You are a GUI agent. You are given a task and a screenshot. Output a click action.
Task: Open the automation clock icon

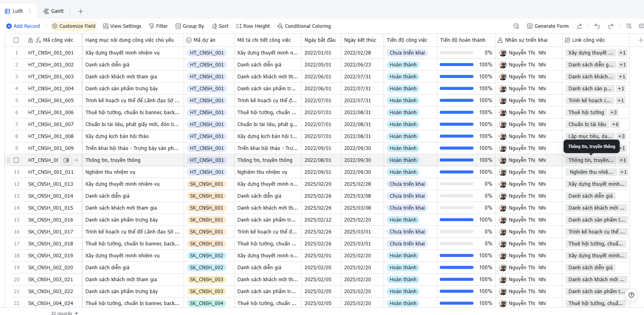516,26
